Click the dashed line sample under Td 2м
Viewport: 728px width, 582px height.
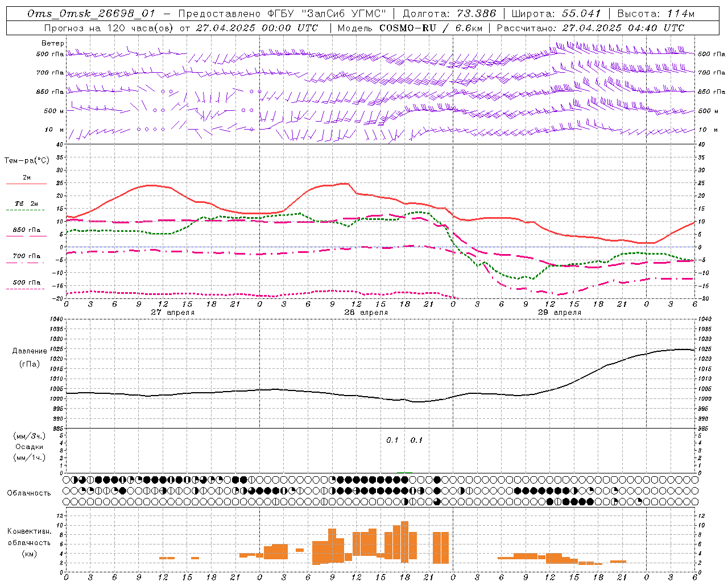(x=26, y=210)
